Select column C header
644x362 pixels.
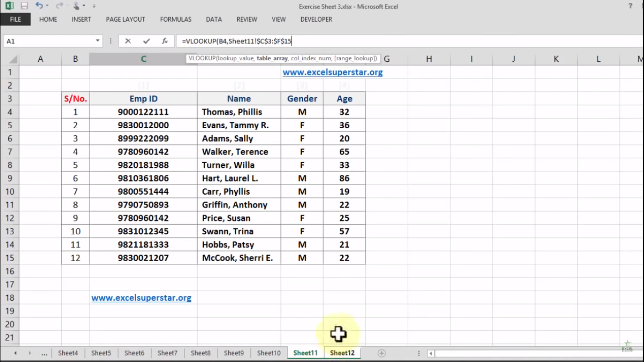143,59
